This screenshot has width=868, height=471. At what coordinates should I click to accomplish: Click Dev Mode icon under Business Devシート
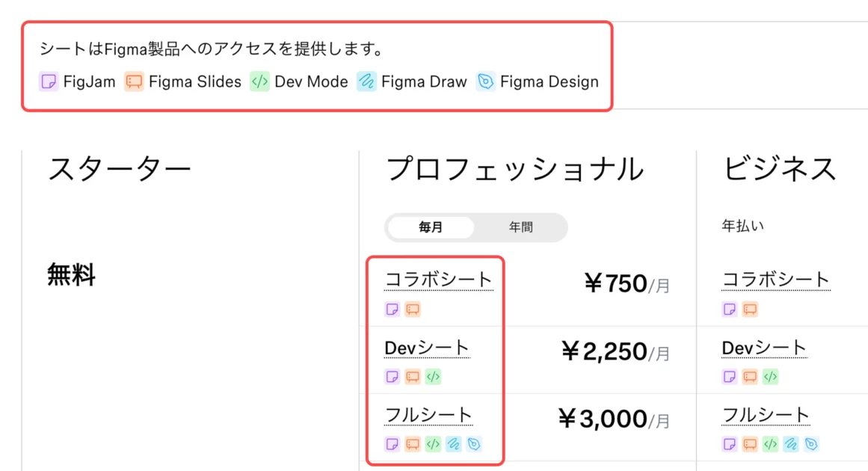pyautogui.click(x=770, y=377)
